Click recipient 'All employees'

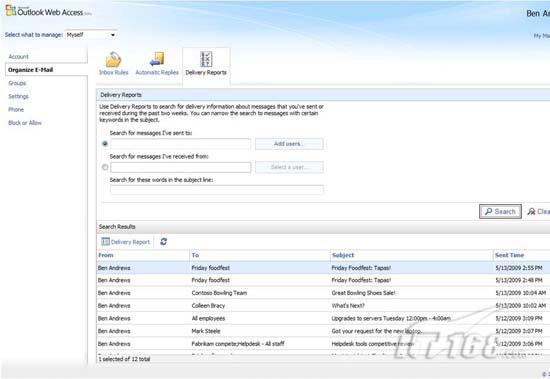pos(208,318)
